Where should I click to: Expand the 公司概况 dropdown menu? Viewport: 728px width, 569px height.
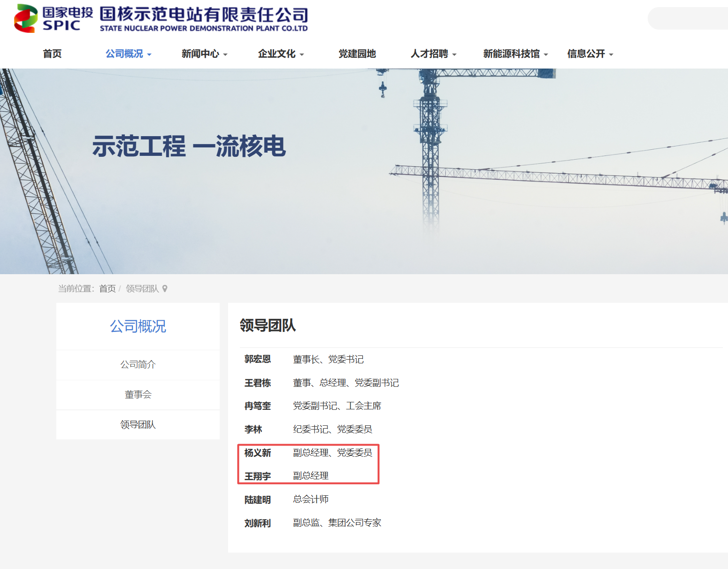coord(128,54)
